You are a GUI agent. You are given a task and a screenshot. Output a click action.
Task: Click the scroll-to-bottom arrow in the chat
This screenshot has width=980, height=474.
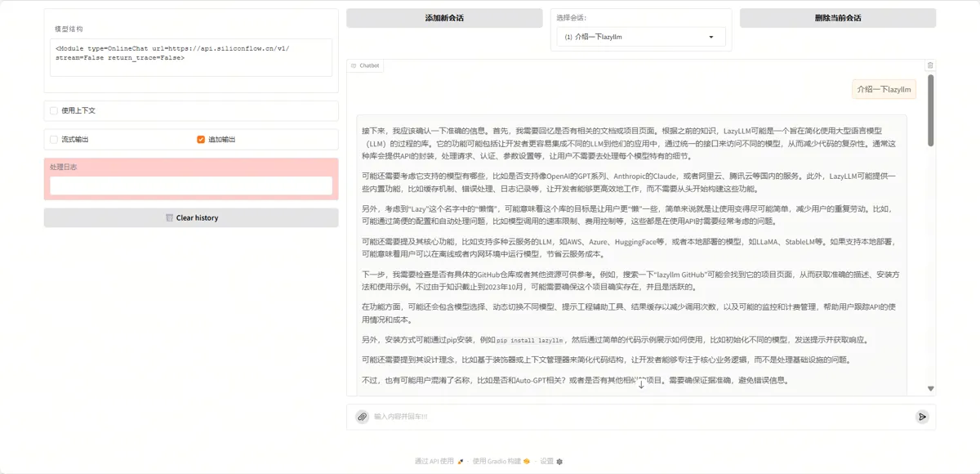(641, 383)
